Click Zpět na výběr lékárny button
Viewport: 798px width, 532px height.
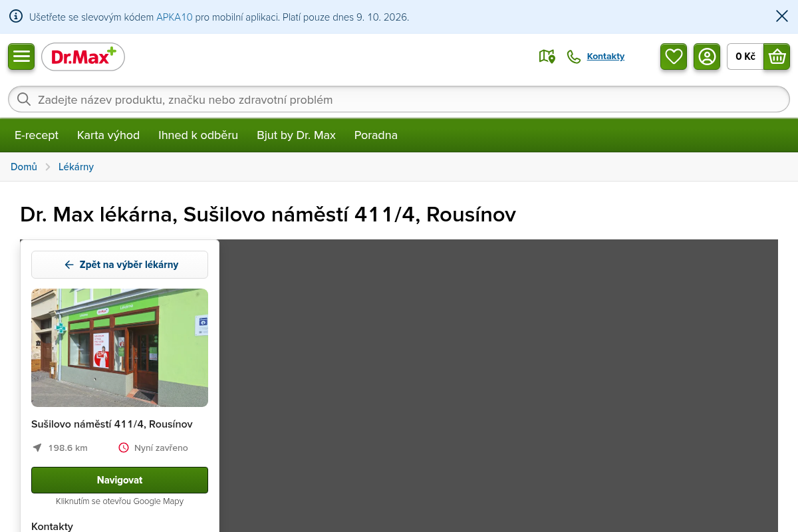120,265
